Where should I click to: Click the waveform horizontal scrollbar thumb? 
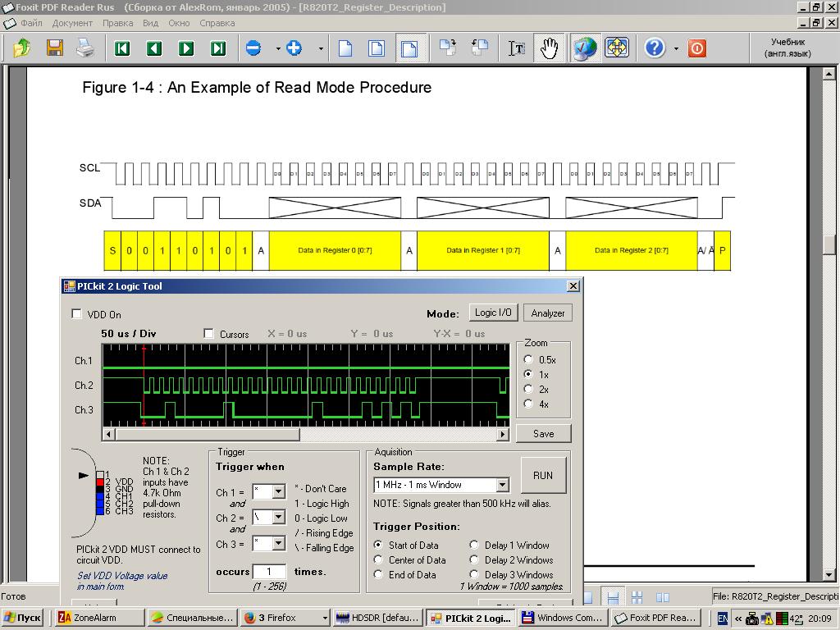tap(208, 433)
